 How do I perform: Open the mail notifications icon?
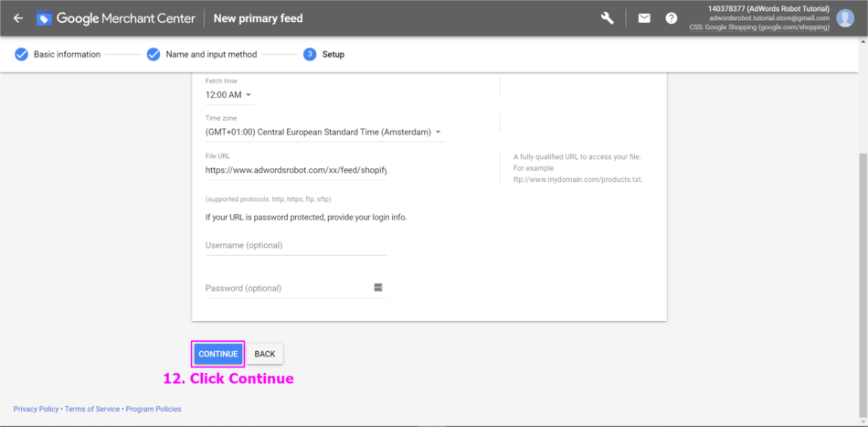(x=644, y=18)
